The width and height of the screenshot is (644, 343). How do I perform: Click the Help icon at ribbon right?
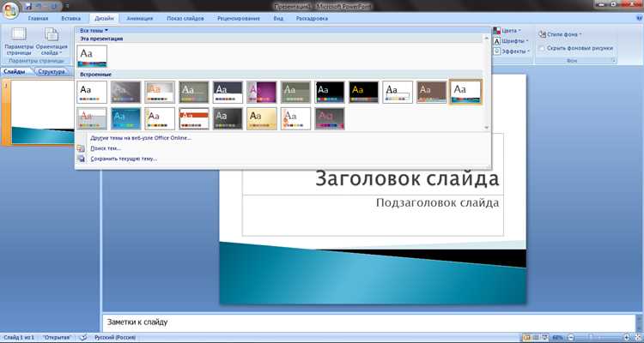[x=639, y=19]
